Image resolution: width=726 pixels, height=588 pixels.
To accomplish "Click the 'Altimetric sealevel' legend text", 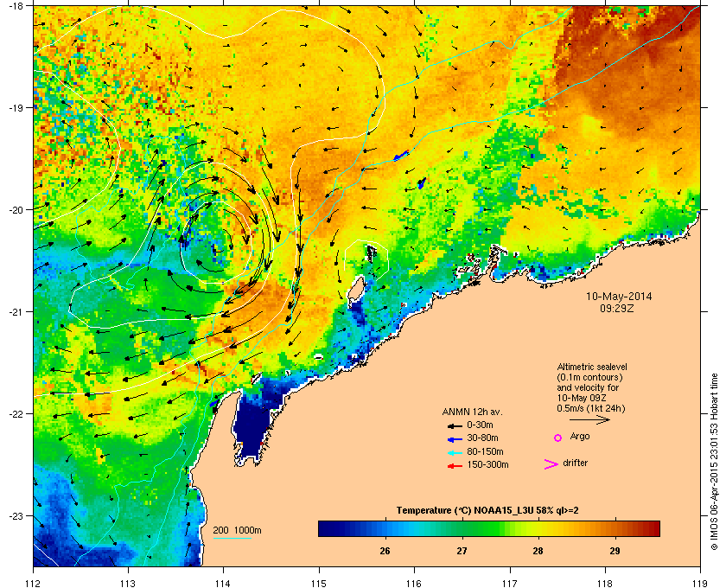I will click(592, 367).
